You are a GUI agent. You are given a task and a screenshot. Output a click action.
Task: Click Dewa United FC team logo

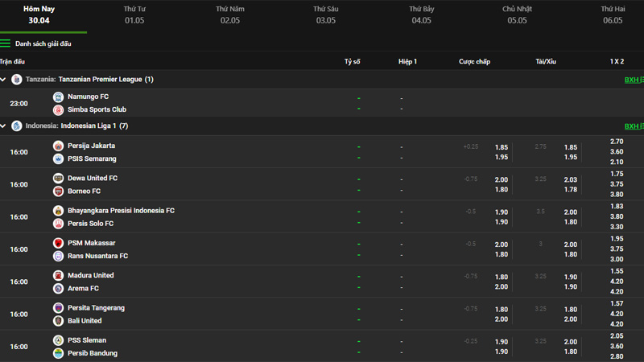coord(58,178)
